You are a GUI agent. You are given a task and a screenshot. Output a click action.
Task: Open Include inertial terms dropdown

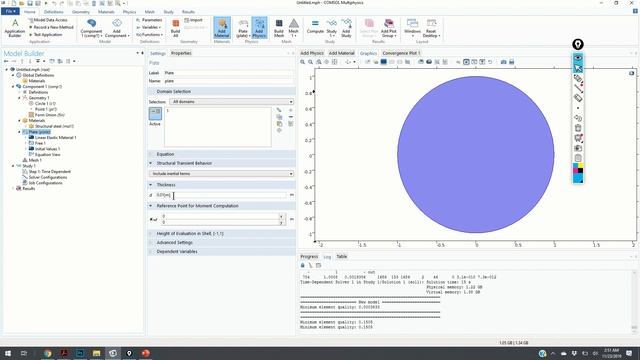(221, 173)
